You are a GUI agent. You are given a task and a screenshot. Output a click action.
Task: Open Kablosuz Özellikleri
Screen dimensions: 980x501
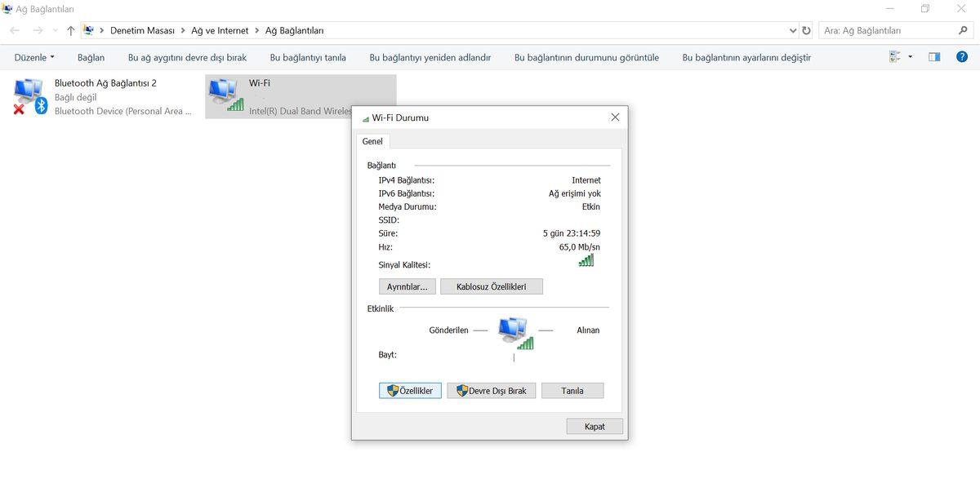[x=491, y=286]
